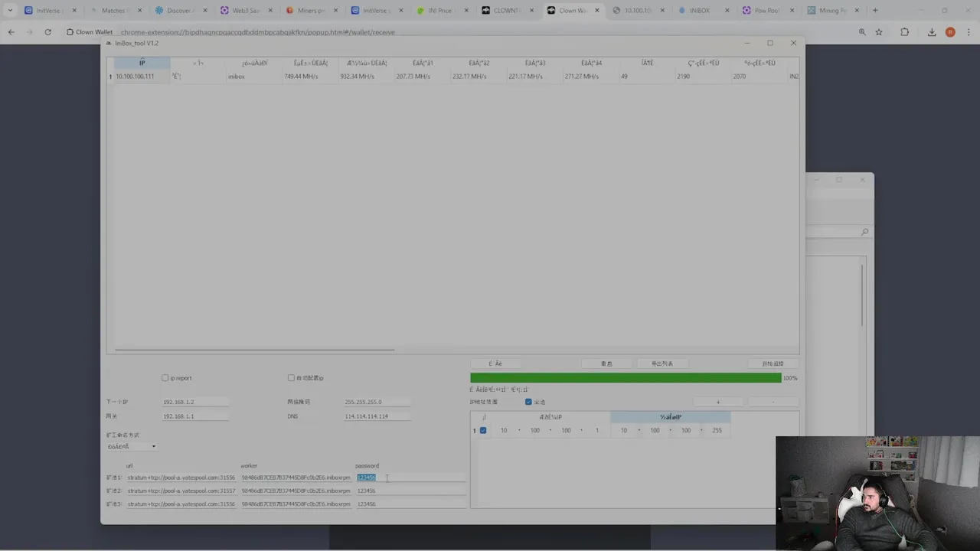Select the 10.100.100.111 miner row cell
The width and height of the screenshot is (980, 551).
pyautogui.click(x=142, y=77)
